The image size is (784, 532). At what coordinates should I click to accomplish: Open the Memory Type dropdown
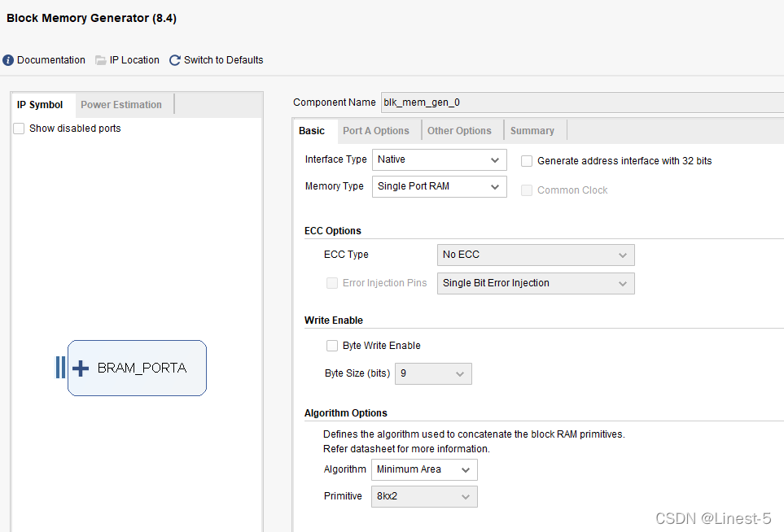pos(440,187)
